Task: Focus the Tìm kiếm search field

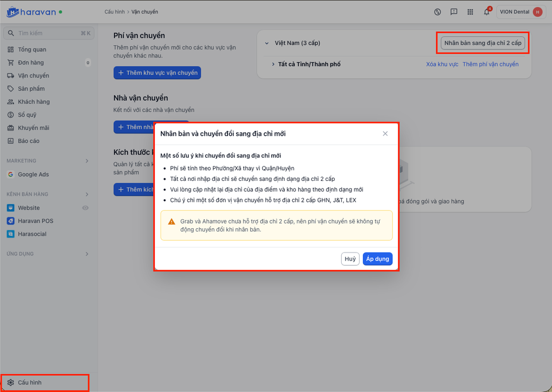Action: 47,33
